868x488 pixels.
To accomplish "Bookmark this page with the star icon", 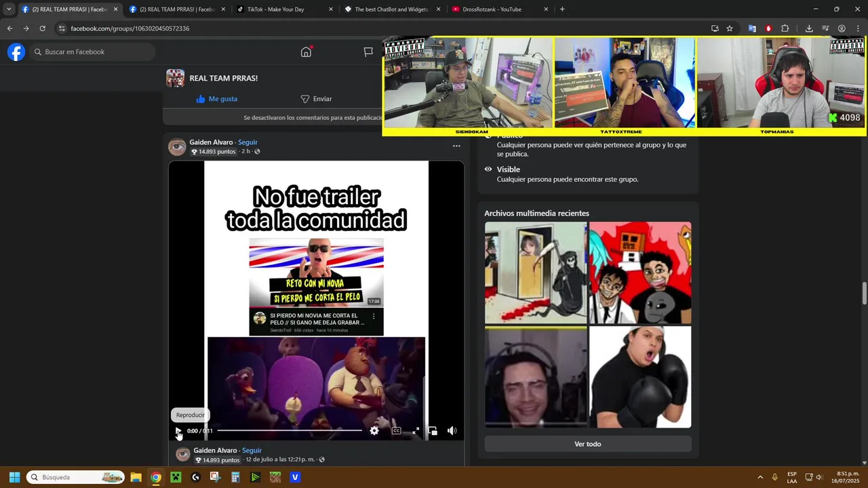I will [730, 28].
